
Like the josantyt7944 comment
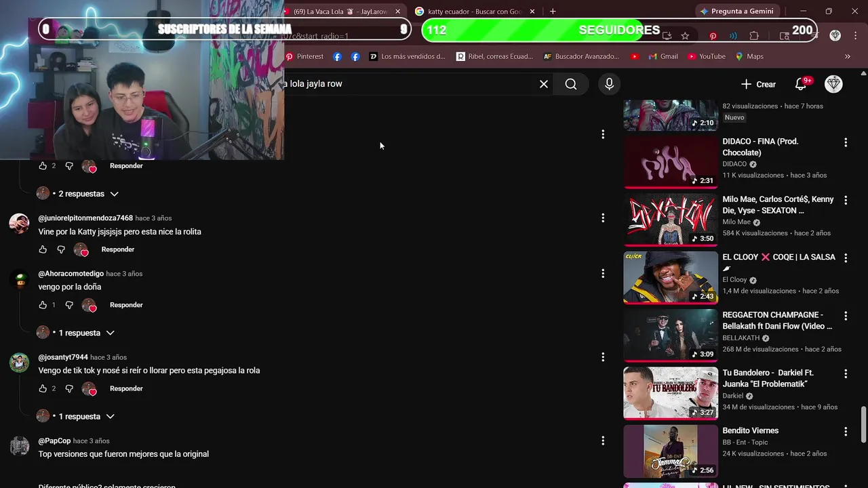click(x=43, y=388)
